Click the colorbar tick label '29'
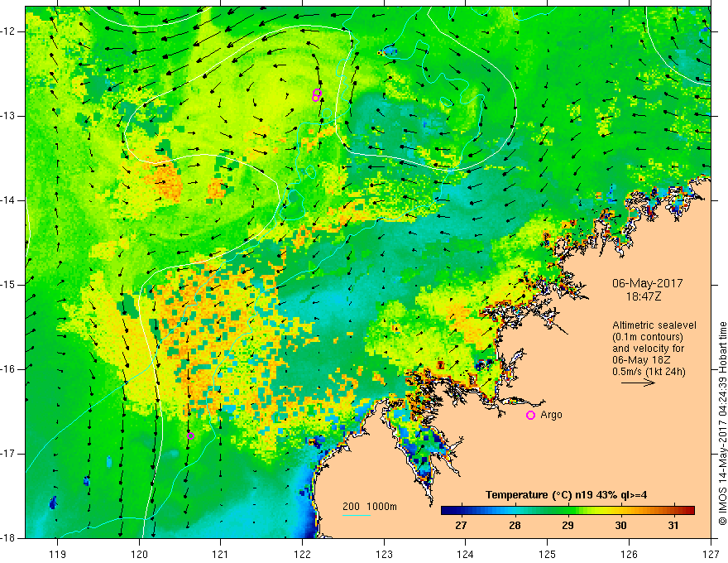 pos(568,526)
